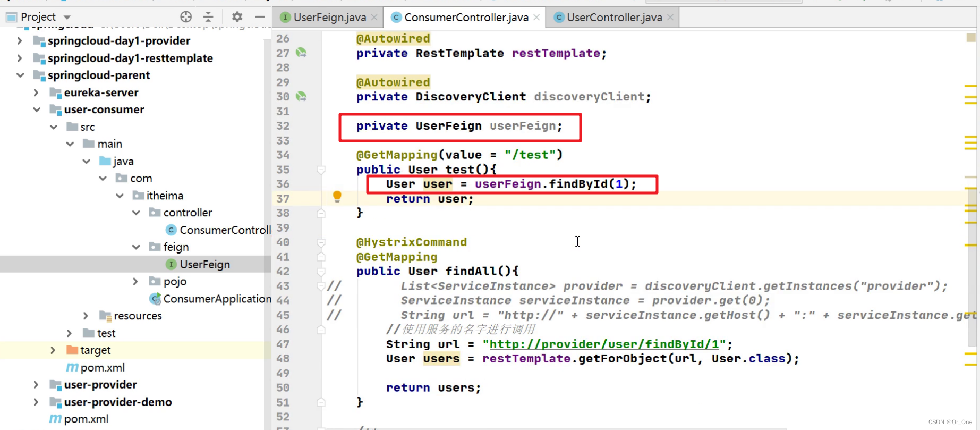
Task: Expand the resources folder
Action: click(x=86, y=316)
